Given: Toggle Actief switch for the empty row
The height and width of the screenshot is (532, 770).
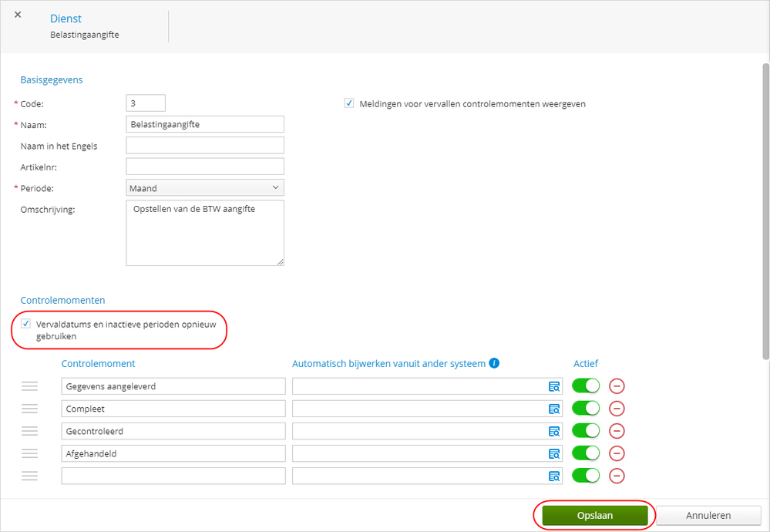Looking at the screenshot, I should tap(586, 476).
